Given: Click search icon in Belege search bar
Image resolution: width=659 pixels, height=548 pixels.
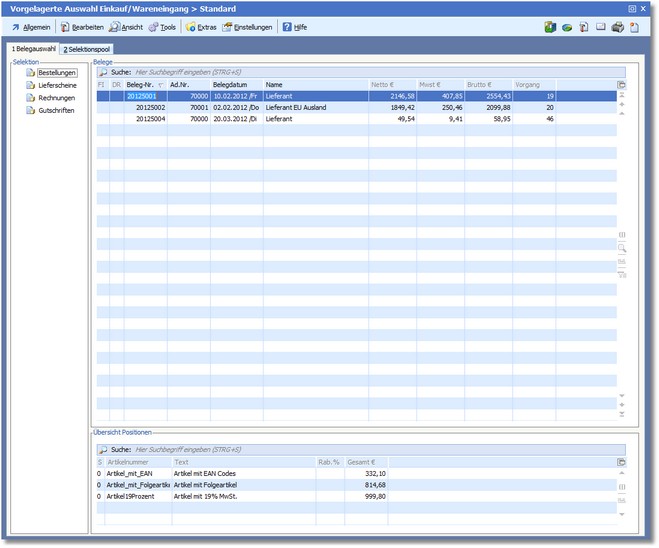Looking at the screenshot, I should point(102,73).
